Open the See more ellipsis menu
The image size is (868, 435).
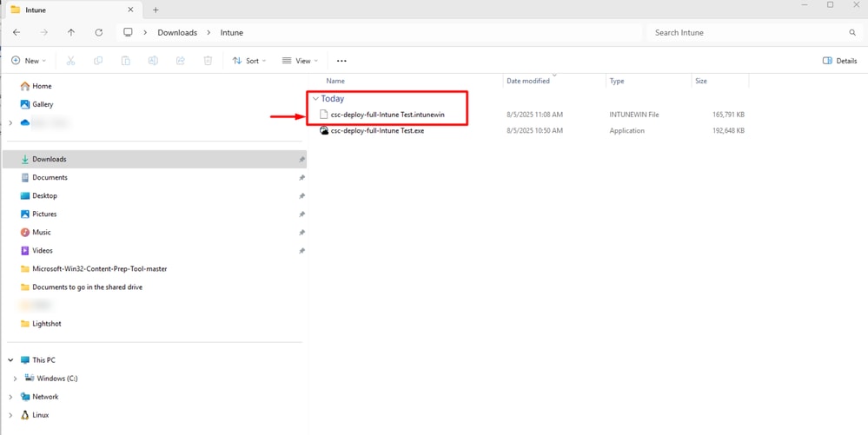[341, 61]
